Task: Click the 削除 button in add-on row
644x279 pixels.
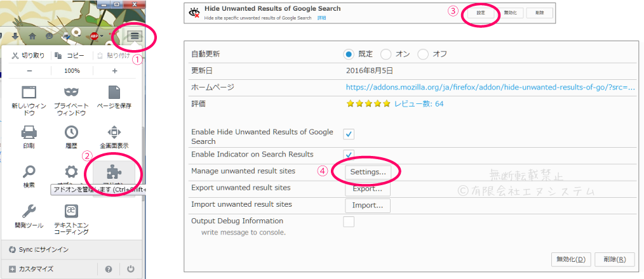Action: pyautogui.click(x=540, y=13)
